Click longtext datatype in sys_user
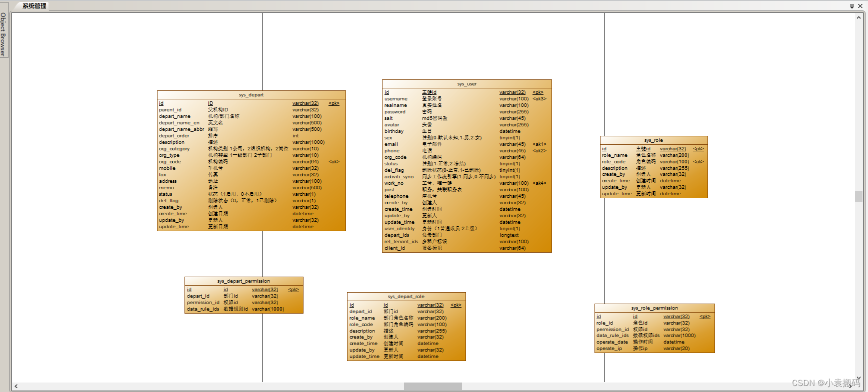868x392 pixels. [x=509, y=235]
